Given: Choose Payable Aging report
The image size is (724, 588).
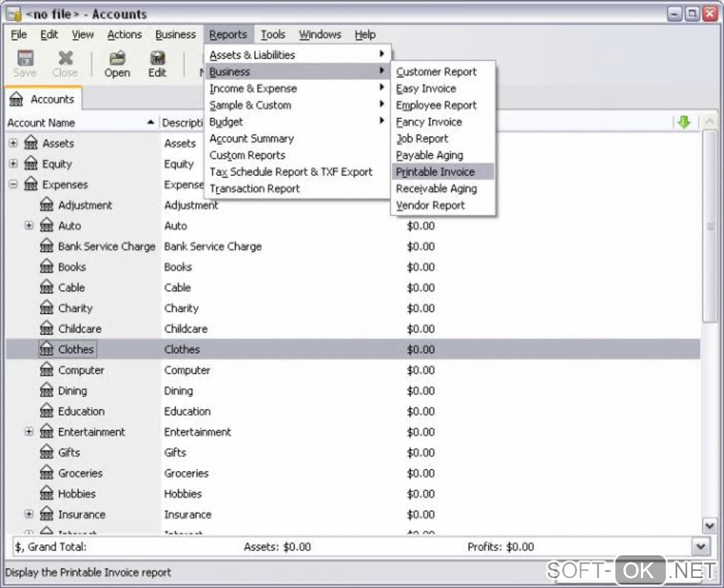Looking at the screenshot, I should pyautogui.click(x=443, y=155).
